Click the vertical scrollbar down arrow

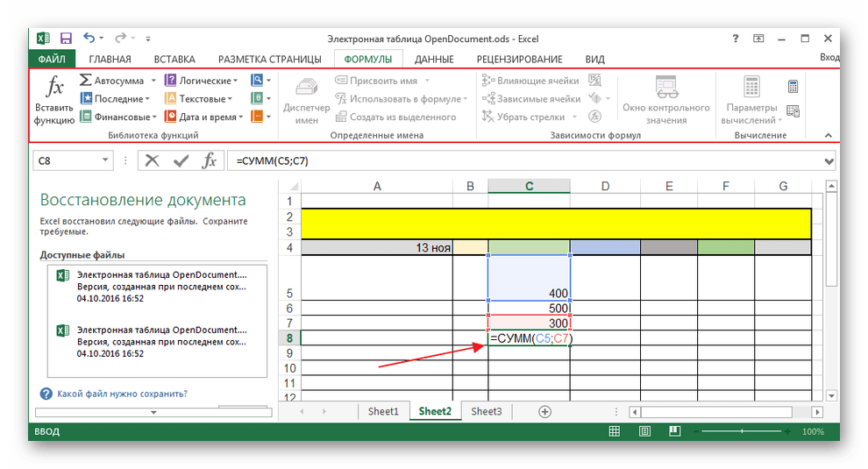[831, 395]
